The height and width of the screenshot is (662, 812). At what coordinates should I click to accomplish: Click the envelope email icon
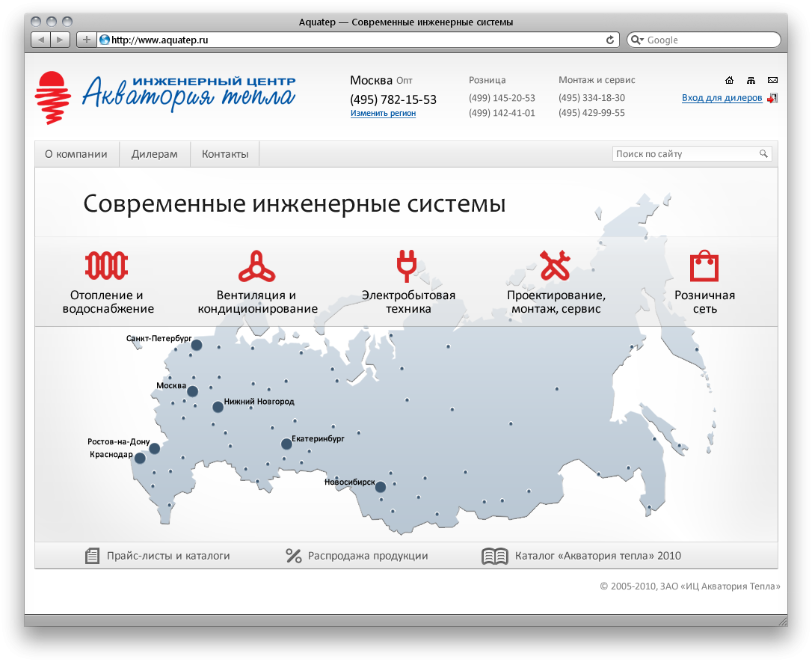click(772, 79)
